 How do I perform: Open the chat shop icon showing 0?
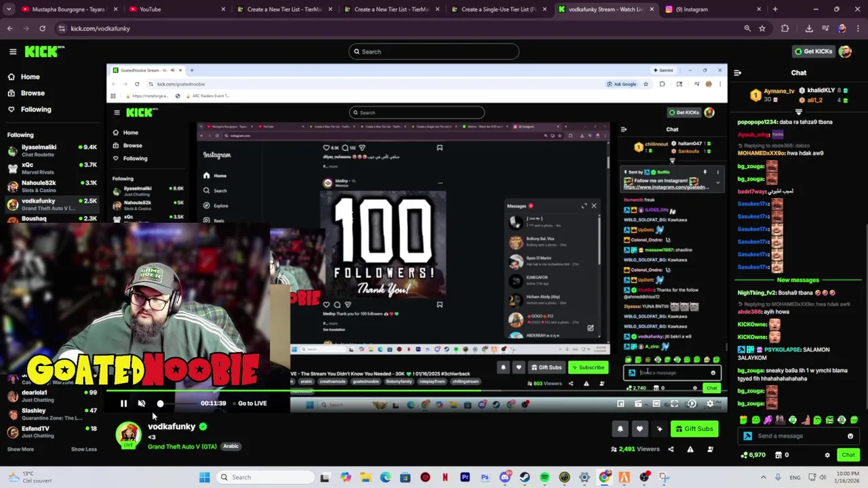tap(782, 455)
